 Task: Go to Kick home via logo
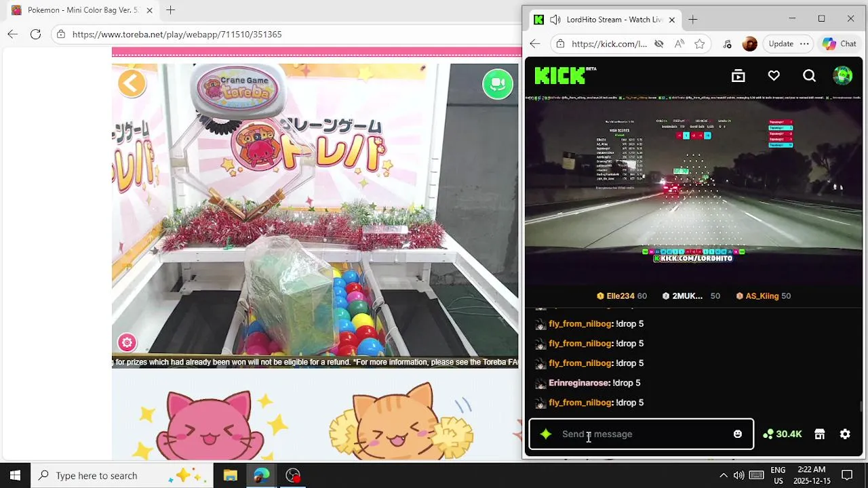click(565, 75)
